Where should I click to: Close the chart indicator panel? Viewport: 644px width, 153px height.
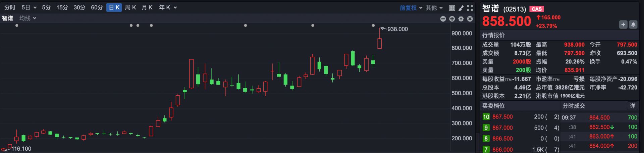[x=470, y=19]
